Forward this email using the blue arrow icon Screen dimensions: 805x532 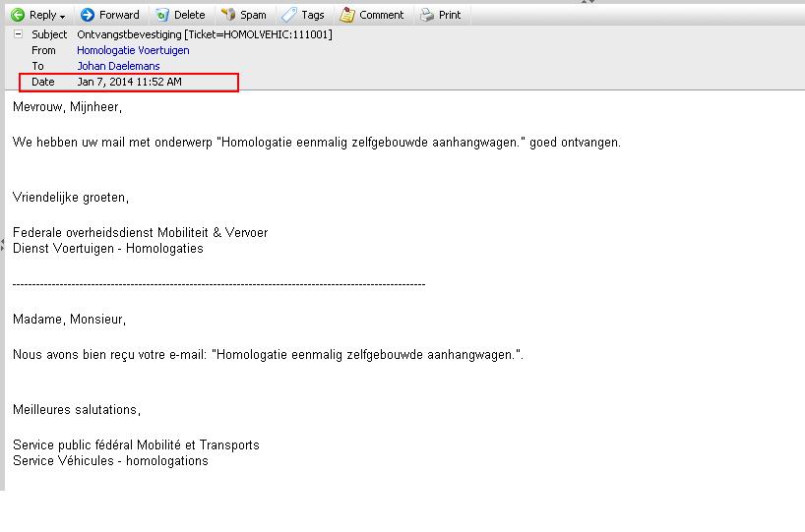[x=88, y=15]
